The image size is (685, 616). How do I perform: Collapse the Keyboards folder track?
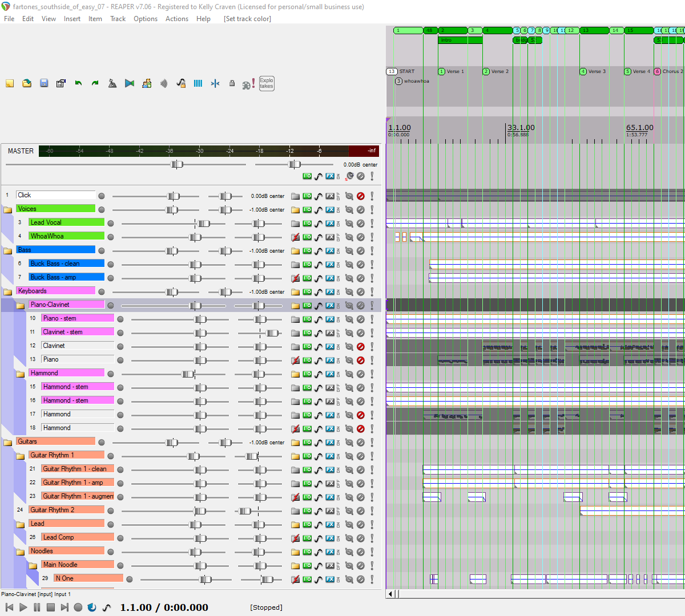(8, 292)
